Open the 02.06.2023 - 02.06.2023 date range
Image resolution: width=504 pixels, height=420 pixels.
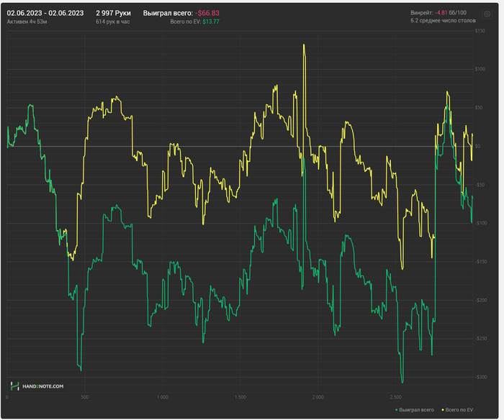pos(45,13)
